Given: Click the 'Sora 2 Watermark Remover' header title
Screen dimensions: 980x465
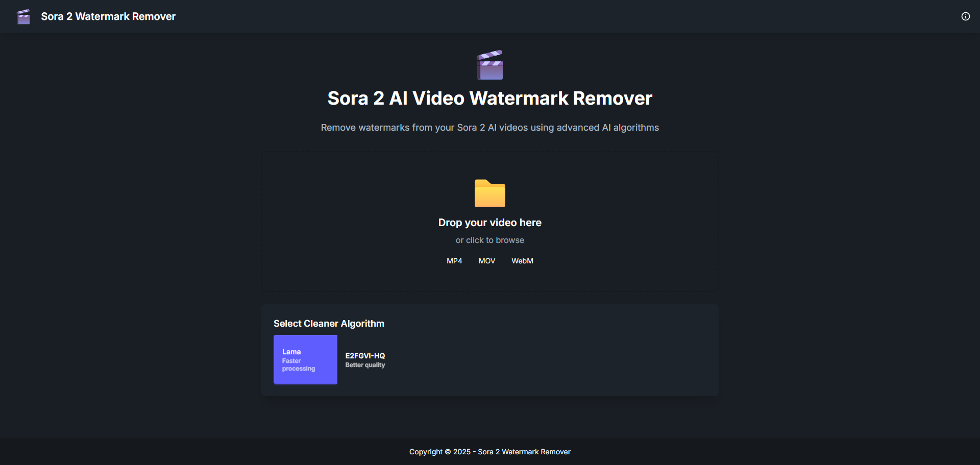Looking at the screenshot, I should point(108,16).
